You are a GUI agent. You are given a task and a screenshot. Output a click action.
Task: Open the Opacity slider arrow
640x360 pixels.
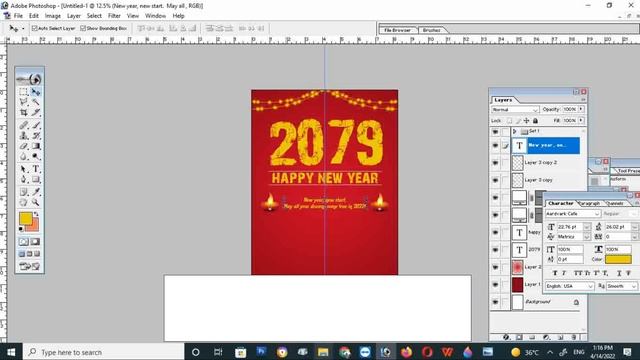581,109
